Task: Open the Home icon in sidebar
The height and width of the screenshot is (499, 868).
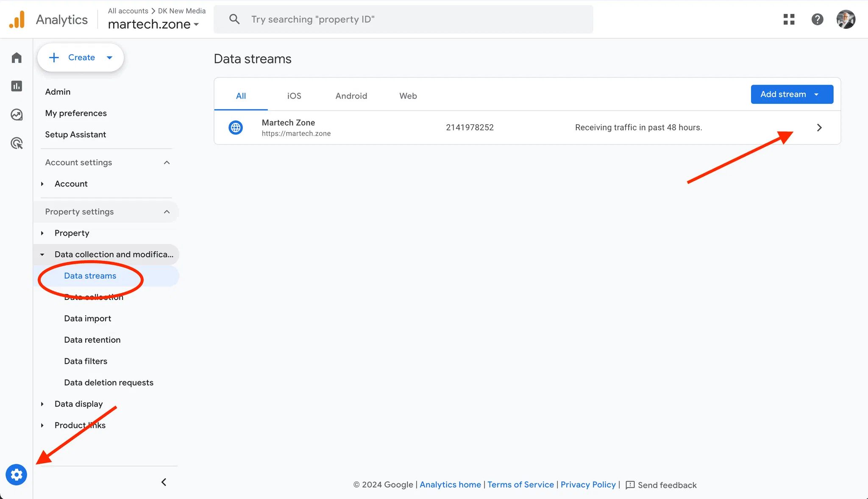Action: coord(17,58)
